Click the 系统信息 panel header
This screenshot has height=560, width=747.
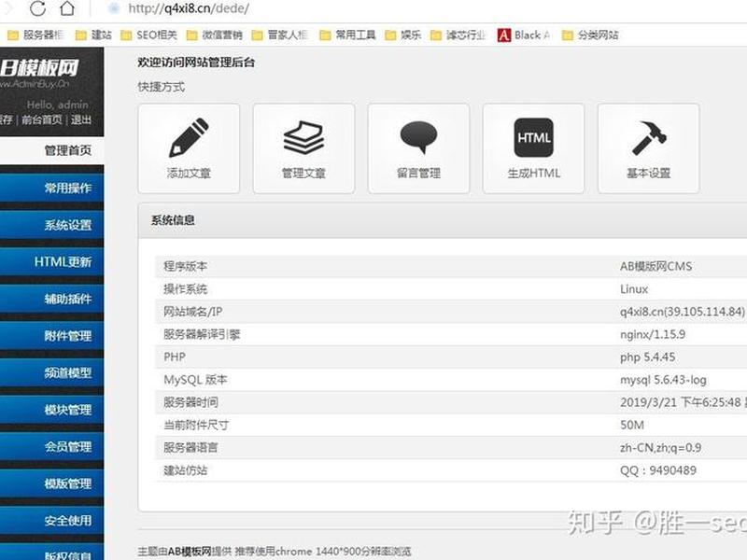pyautogui.click(x=442, y=220)
